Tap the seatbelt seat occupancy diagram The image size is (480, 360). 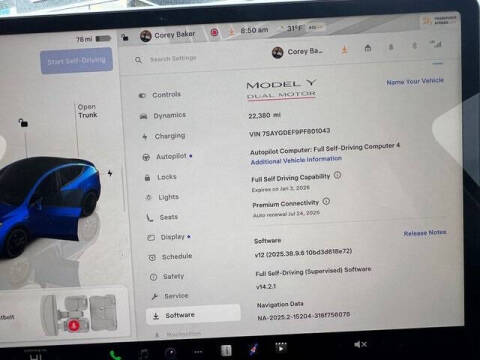point(79,315)
